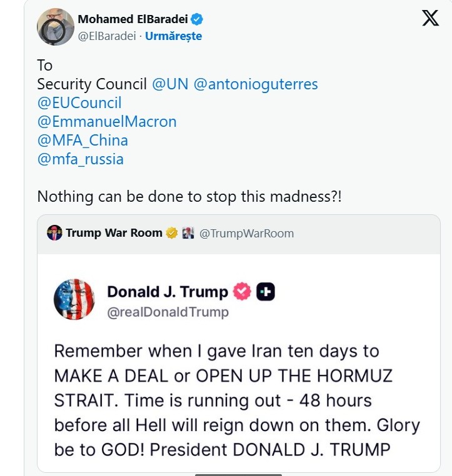Click the @ElBaradei handle
Screen dimensions: 452x476
[x=106, y=36]
